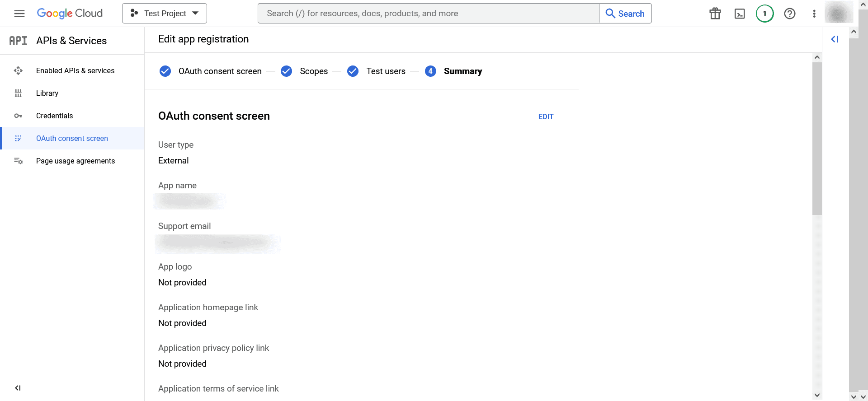Image resolution: width=868 pixels, height=401 pixels.
Task: Open the main navigation hamburger menu
Action: (x=19, y=14)
